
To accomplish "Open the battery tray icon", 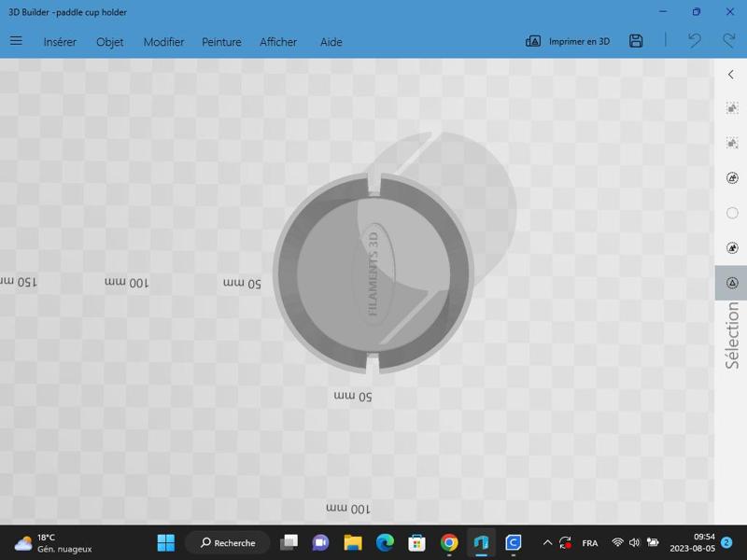I will 653,543.
